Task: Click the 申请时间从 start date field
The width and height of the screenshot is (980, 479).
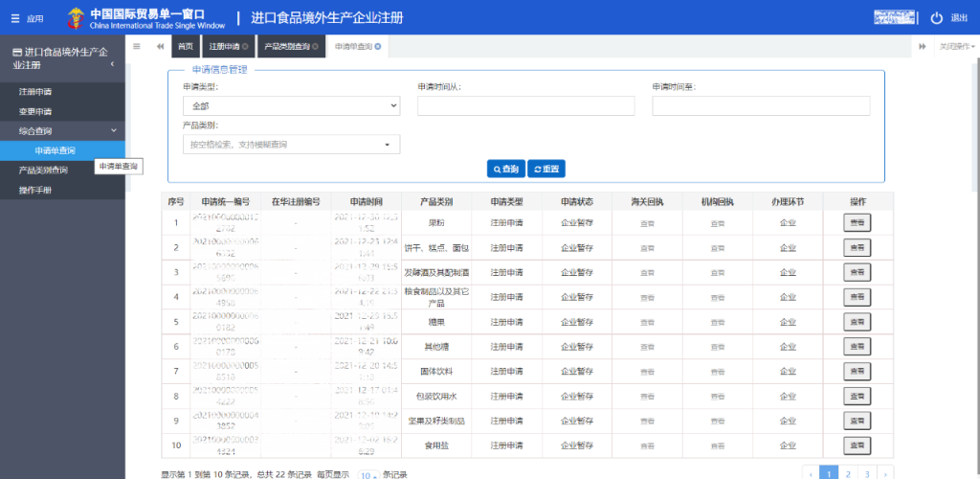Action: coord(525,105)
